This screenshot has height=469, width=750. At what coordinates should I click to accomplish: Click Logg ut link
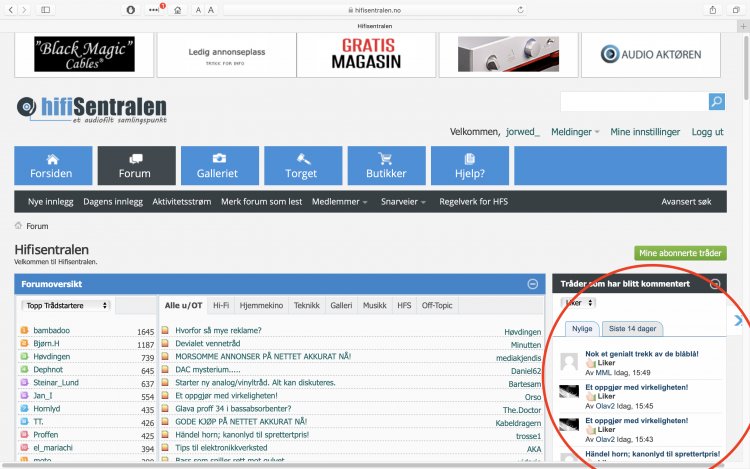[707, 132]
